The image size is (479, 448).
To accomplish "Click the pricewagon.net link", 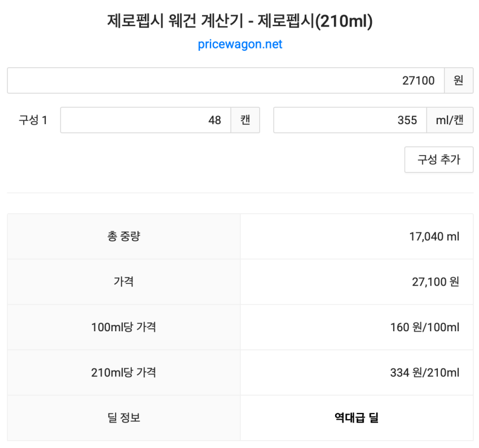I will (x=240, y=45).
